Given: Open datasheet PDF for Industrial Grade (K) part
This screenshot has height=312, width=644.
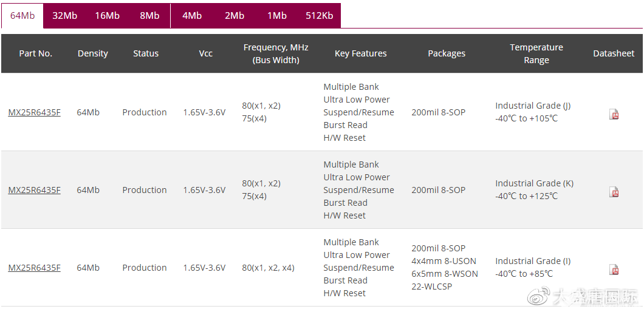Looking at the screenshot, I should [614, 192].
